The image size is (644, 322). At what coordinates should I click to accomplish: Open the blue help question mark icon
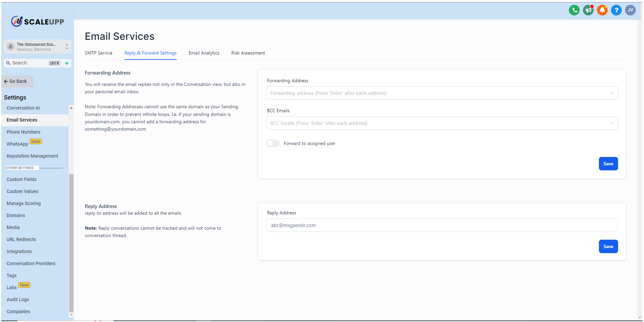coord(616,10)
